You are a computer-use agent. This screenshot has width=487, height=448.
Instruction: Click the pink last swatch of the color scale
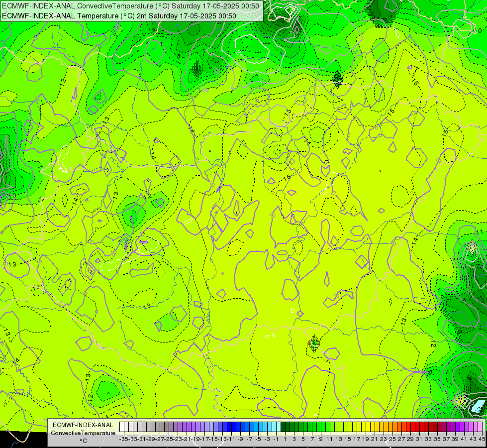(x=480, y=427)
